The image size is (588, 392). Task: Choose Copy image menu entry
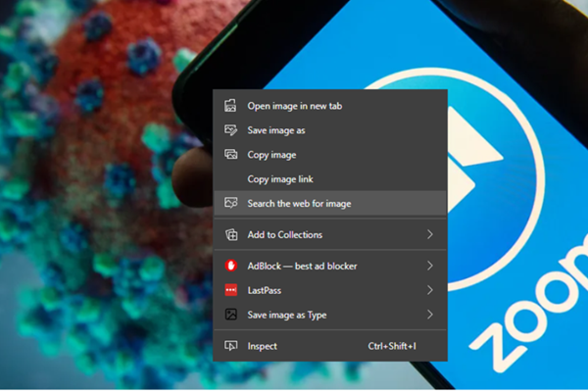pos(330,155)
